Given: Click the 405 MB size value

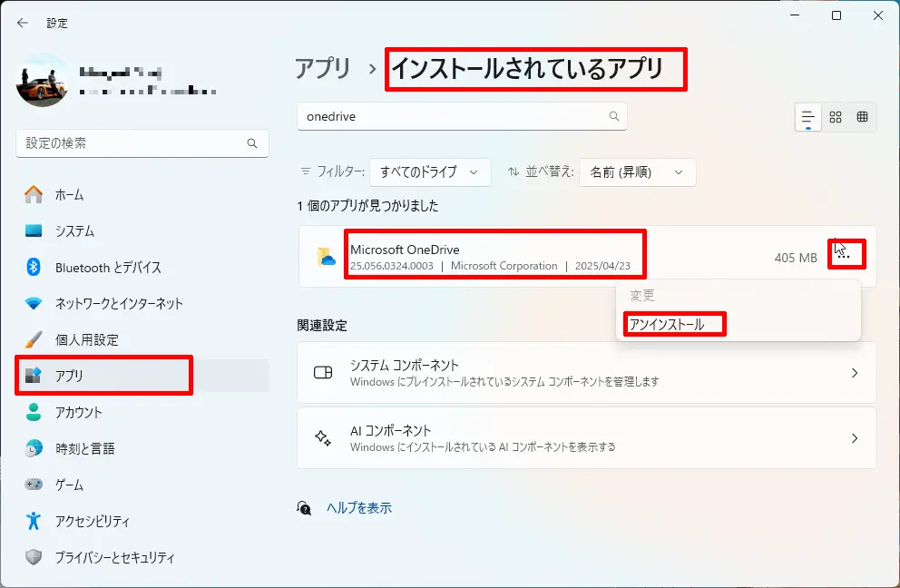Looking at the screenshot, I should [x=796, y=258].
